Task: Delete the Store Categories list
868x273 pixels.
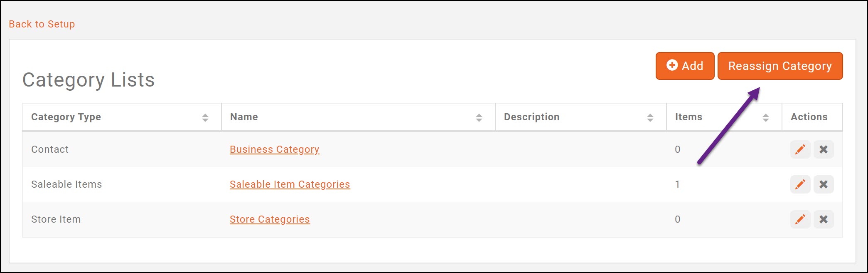Action: (x=823, y=219)
